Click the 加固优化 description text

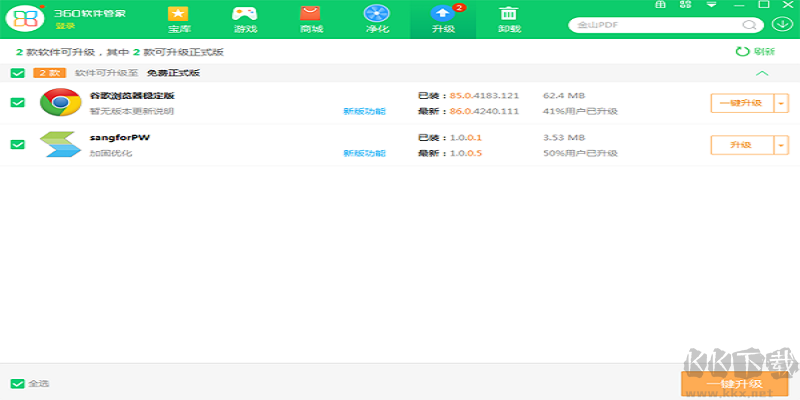tap(111, 153)
